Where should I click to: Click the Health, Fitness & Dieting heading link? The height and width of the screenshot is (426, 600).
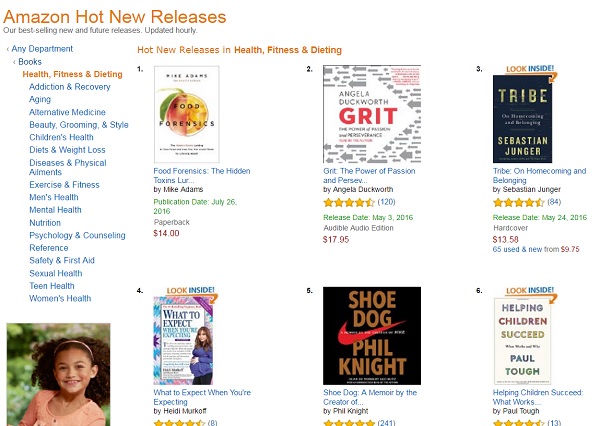tap(288, 50)
